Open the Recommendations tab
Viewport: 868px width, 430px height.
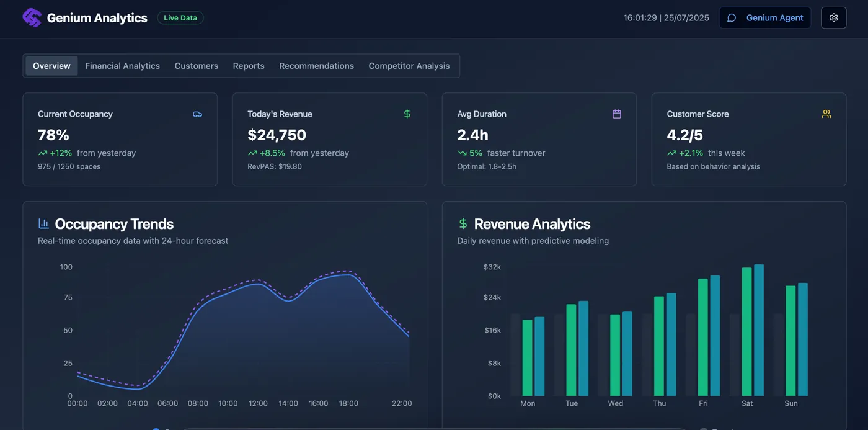coord(316,66)
